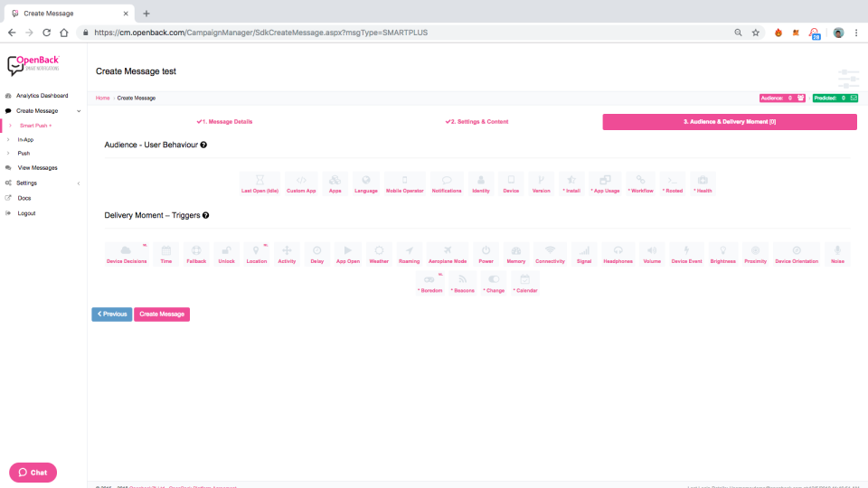
Task: Add the Roaming trigger
Action: pyautogui.click(x=409, y=254)
